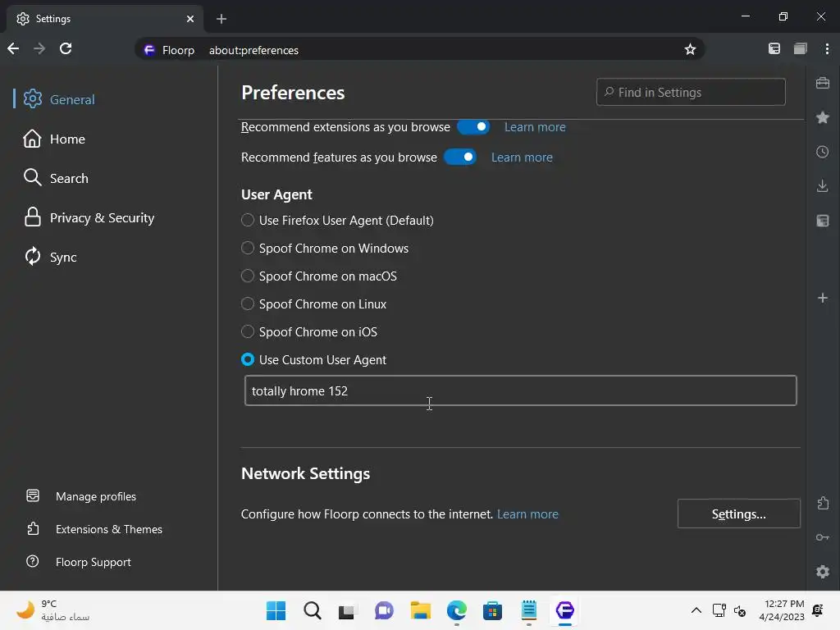Toggle Recommend features as you browse
The width and height of the screenshot is (840, 630).
click(x=460, y=157)
